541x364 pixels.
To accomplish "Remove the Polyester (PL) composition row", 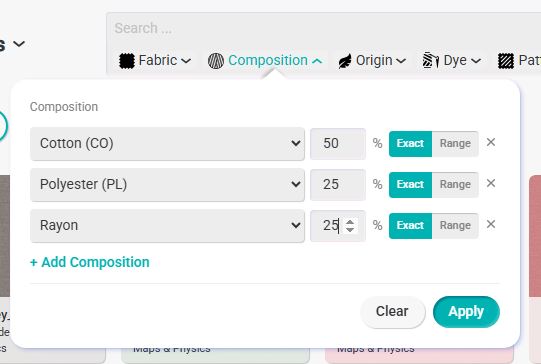I will pyautogui.click(x=491, y=183).
